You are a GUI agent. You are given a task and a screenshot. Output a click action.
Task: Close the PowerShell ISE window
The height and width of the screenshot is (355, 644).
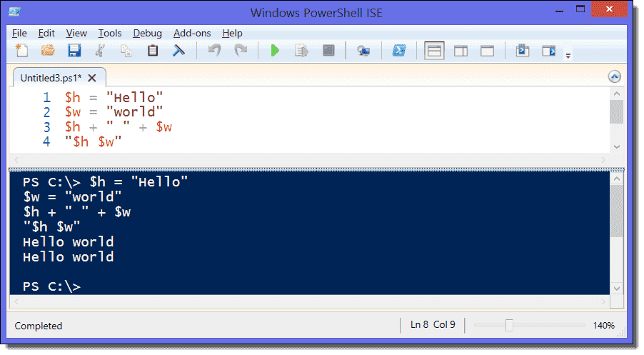tap(609, 9)
